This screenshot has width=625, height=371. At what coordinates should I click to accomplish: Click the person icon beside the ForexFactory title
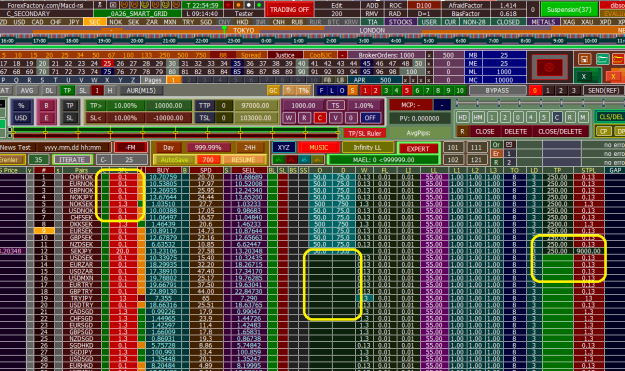(x=100, y=5)
